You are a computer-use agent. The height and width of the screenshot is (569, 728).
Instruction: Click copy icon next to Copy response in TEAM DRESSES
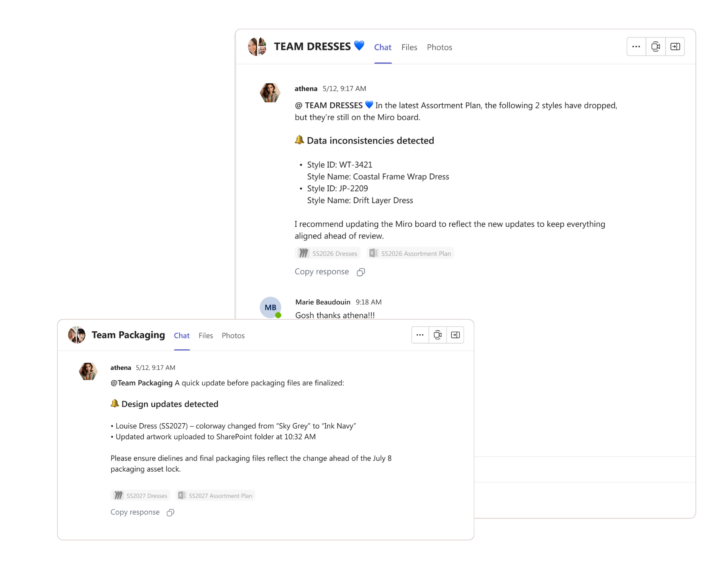[x=361, y=272]
